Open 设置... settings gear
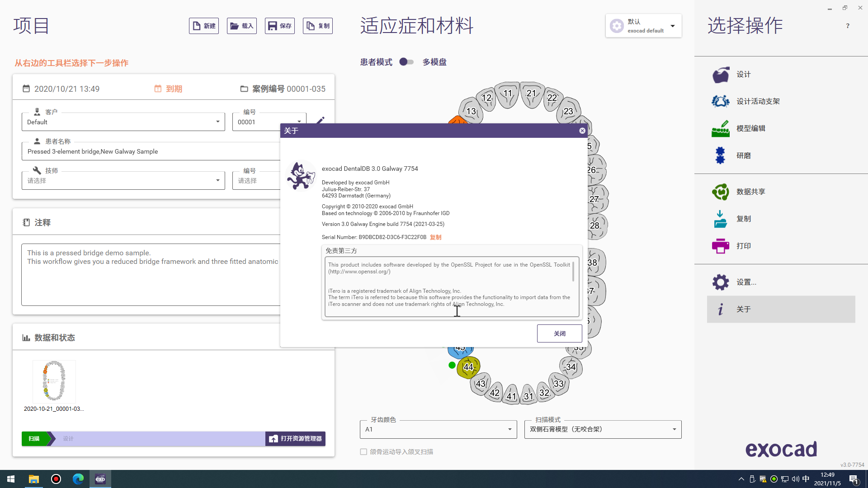This screenshot has width=868, height=488. click(x=720, y=282)
